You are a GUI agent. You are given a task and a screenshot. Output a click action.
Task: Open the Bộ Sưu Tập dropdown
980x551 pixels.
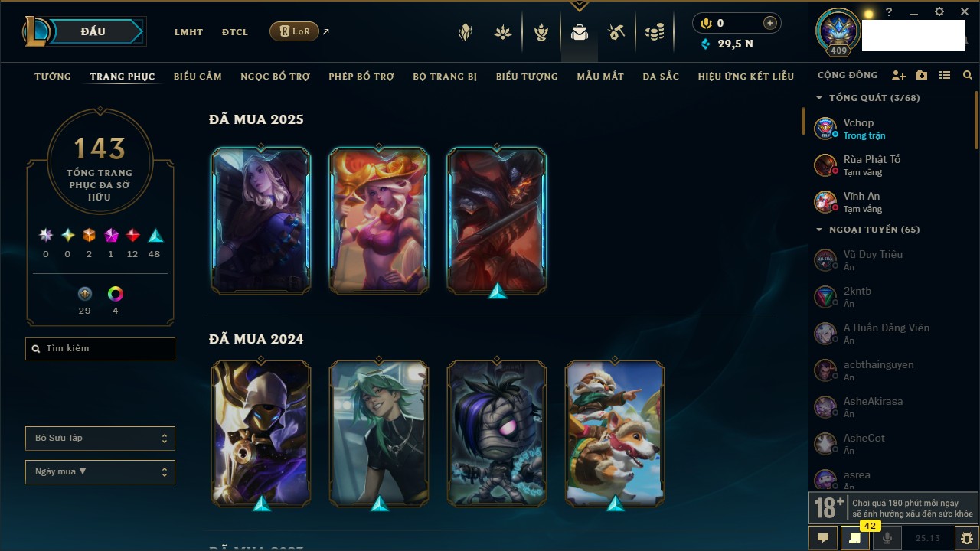pos(100,439)
